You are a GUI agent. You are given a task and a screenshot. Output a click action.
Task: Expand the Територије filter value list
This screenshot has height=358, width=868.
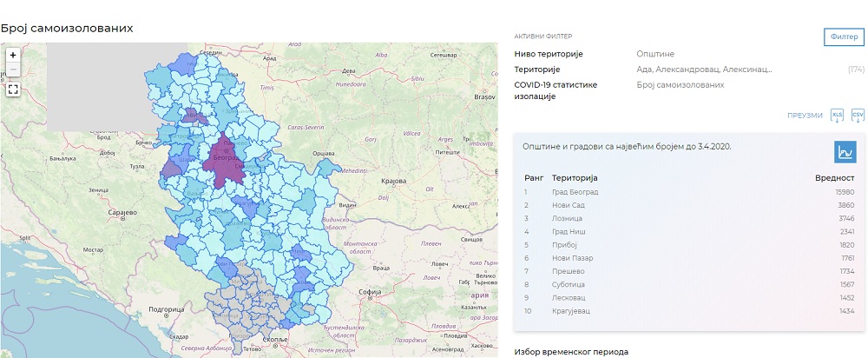[x=704, y=70]
